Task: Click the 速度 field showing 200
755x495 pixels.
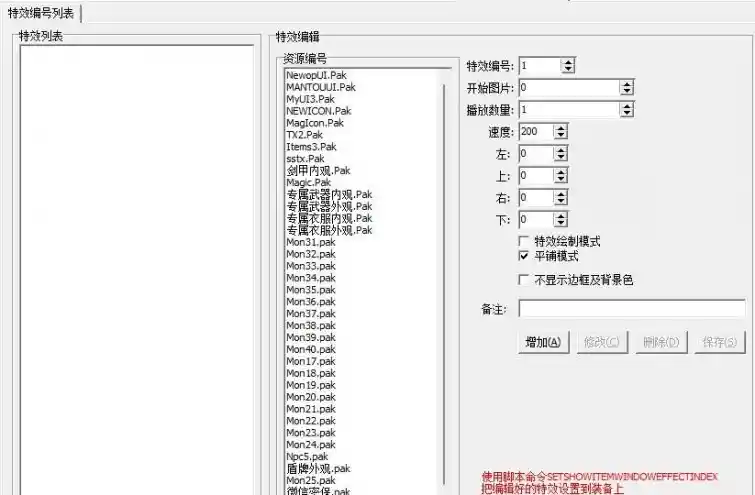Action: point(536,131)
